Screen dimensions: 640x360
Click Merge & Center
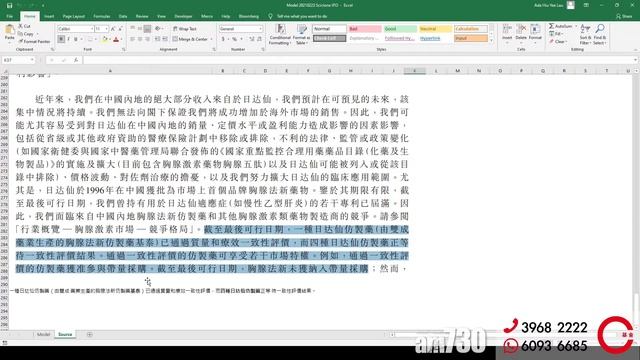(190, 39)
